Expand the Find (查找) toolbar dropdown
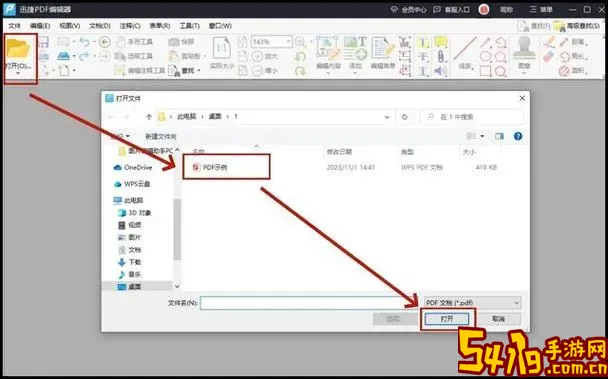 [199, 71]
